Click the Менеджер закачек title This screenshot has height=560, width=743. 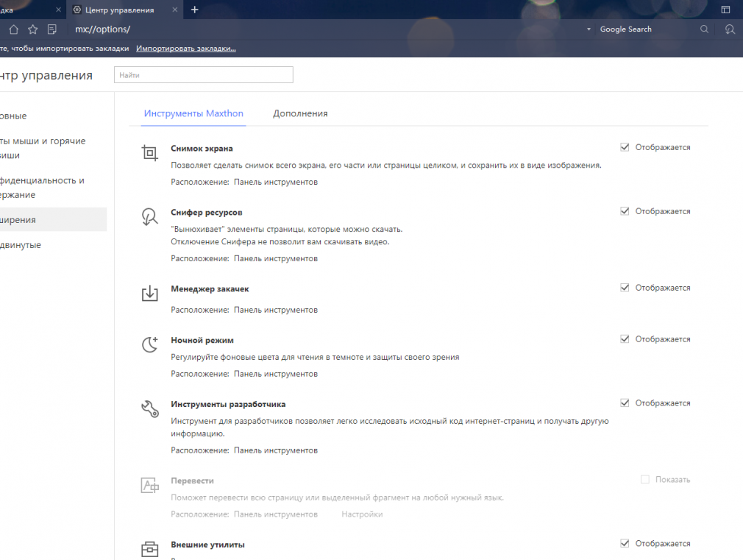[x=210, y=288]
